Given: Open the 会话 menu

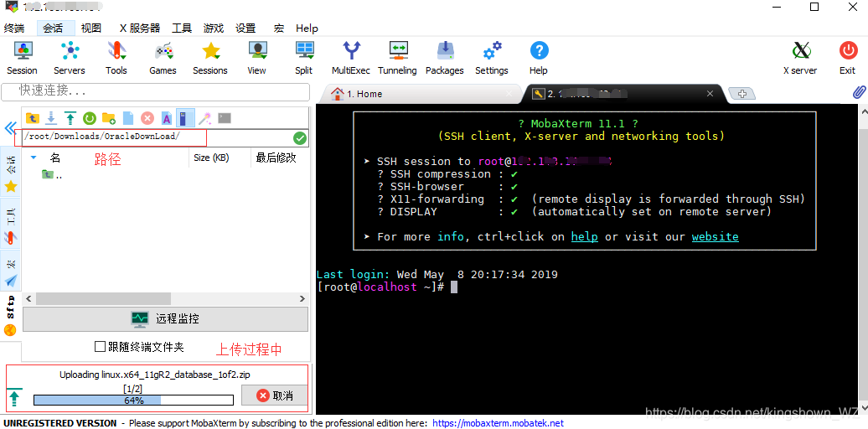Looking at the screenshot, I should pos(52,28).
